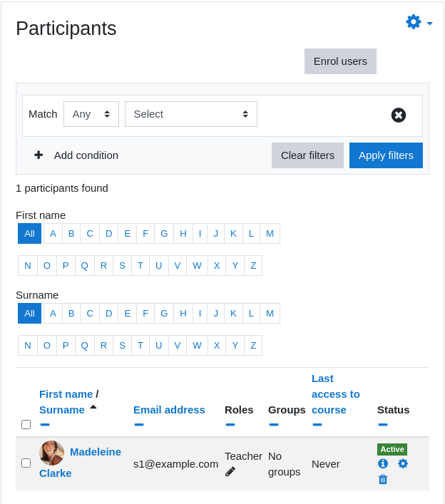Edit Teacher role with the pencil icon
445x504 pixels.
230,472
